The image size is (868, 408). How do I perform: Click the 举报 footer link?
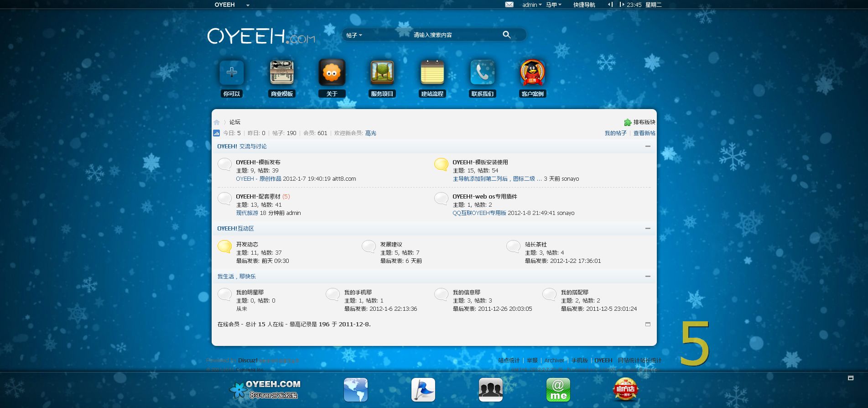click(x=532, y=361)
